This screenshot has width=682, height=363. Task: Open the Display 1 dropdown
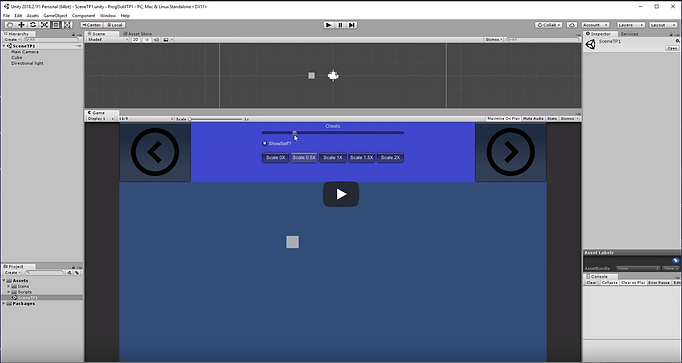click(100, 119)
